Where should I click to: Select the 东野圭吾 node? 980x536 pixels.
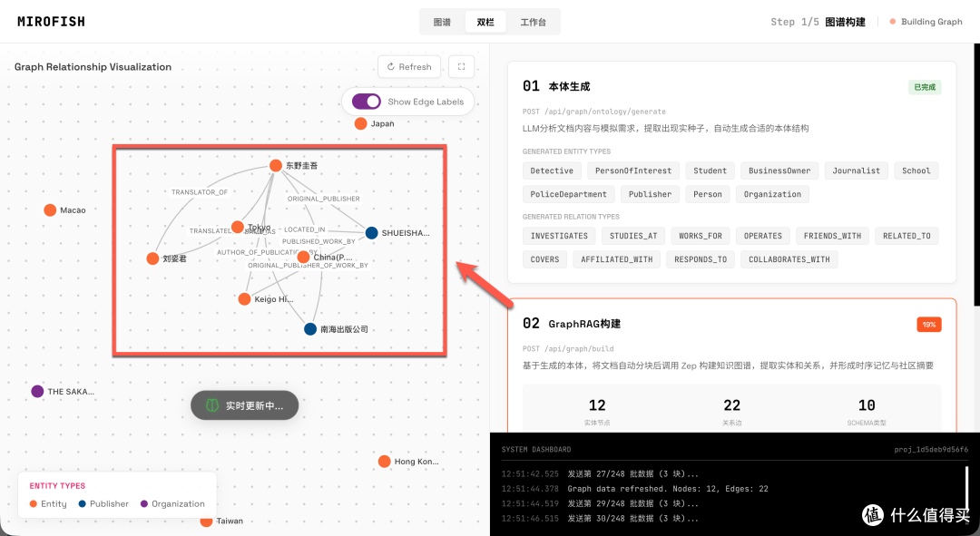pyautogui.click(x=276, y=166)
